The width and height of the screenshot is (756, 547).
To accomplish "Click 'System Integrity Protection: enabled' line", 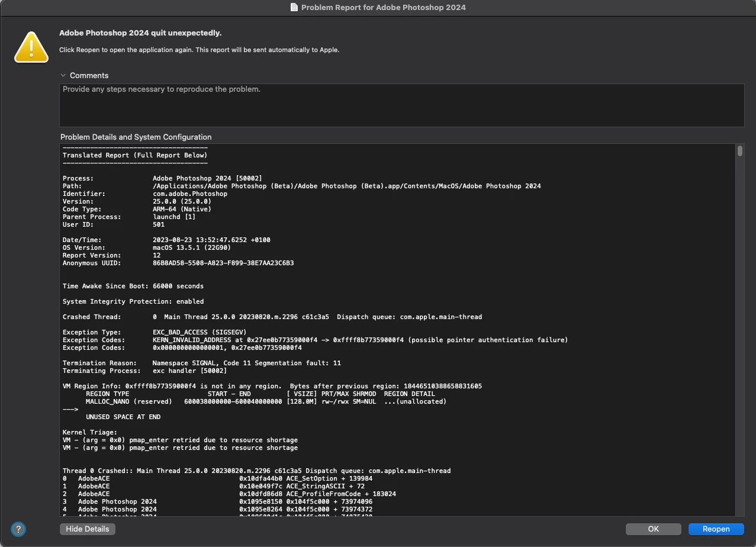I will (x=133, y=301).
